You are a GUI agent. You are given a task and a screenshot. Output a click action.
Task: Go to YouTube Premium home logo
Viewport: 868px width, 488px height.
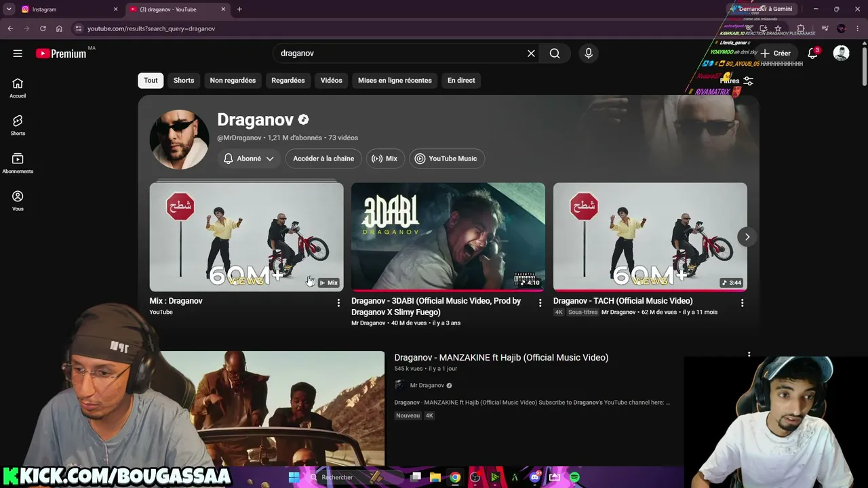click(61, 54)
